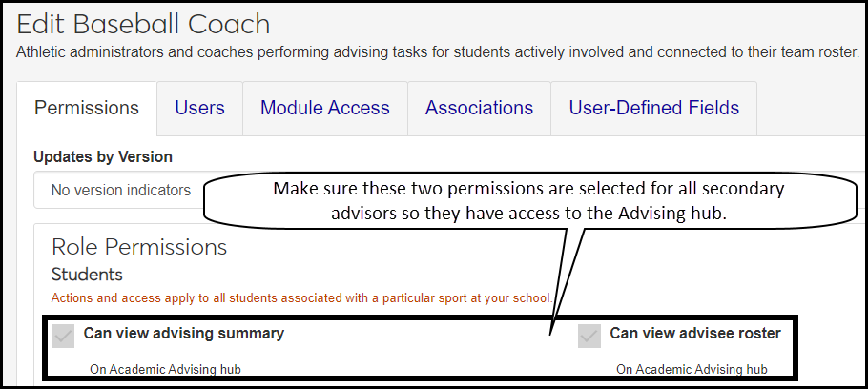Open the User-Defined Fields tab
Screen dimensions: 868x389
click(x=652, y=109)
